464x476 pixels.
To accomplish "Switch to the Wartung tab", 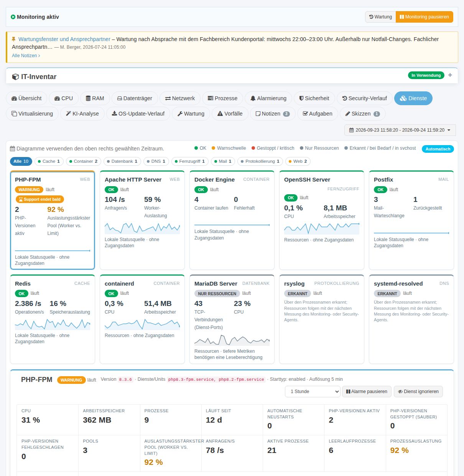I will tap(191, 114).
